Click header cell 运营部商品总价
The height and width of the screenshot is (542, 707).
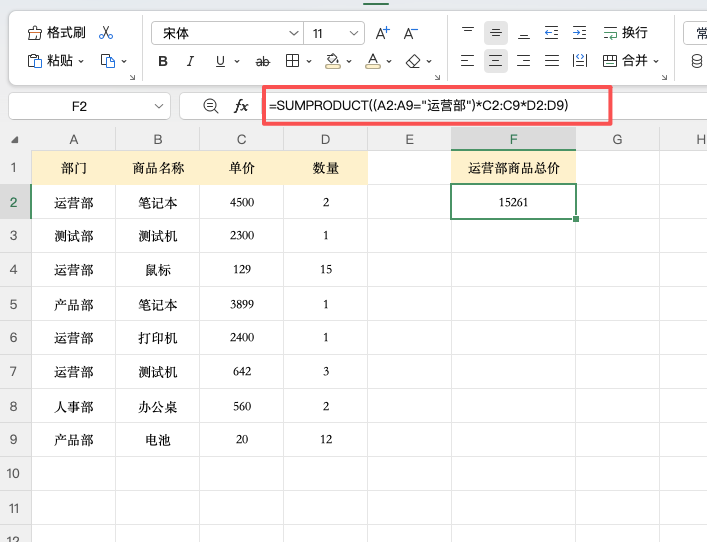tap(514, 168)
